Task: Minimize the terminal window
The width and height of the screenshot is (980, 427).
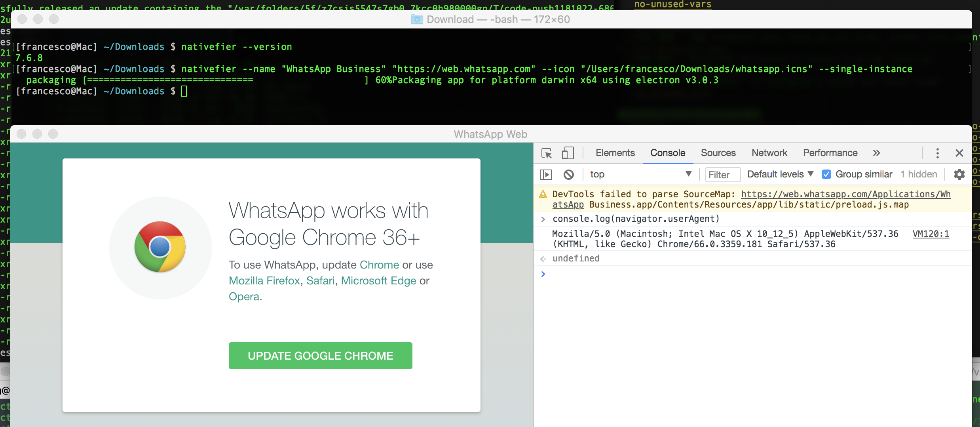Action: pyautogui.click(x=38, y=19)
